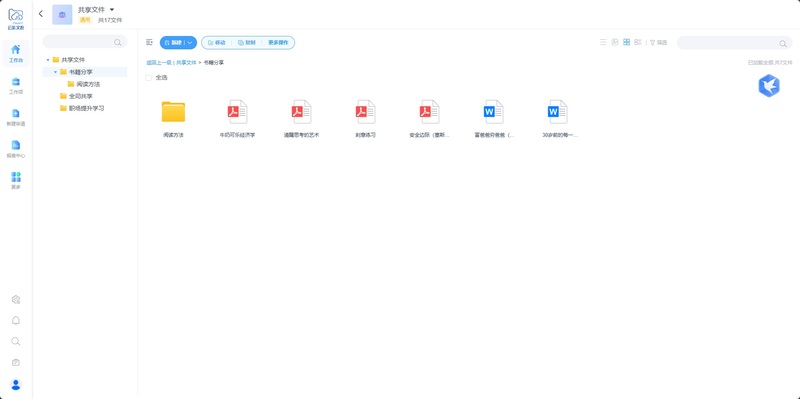
Task: Open the 筛选 filter
Action: coord(658,43)
